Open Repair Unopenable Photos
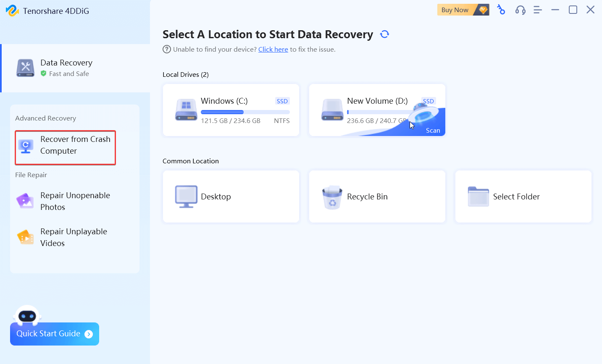This screenshot has width=602, height=364. tap(75, 201)
